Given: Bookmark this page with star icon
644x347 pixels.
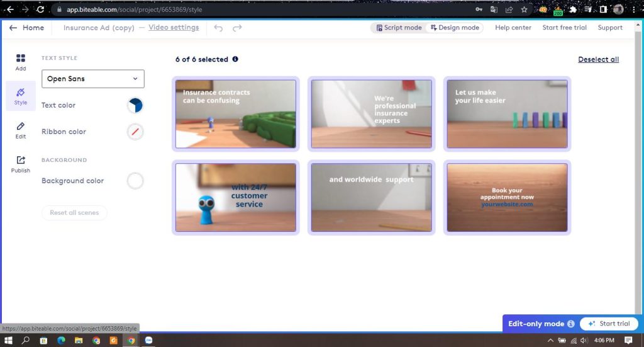Looking at the screenshot, I should (x=524, y=9).
